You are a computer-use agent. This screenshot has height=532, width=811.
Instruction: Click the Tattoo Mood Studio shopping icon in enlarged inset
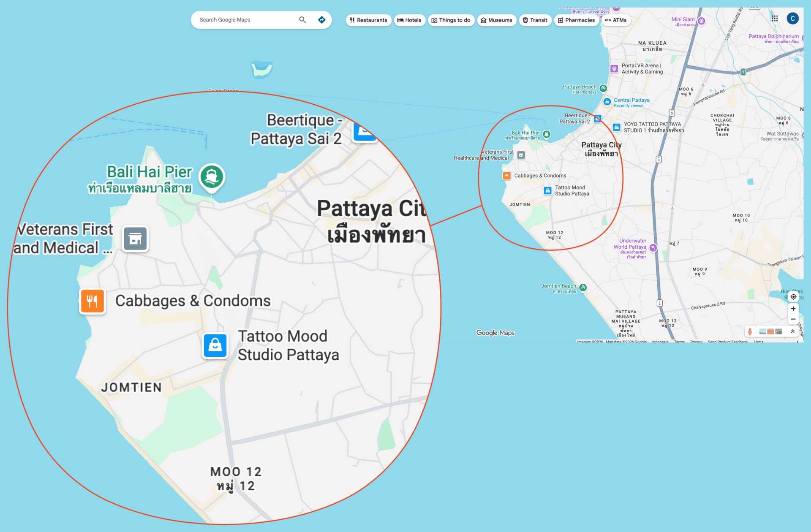pos(215,345)
